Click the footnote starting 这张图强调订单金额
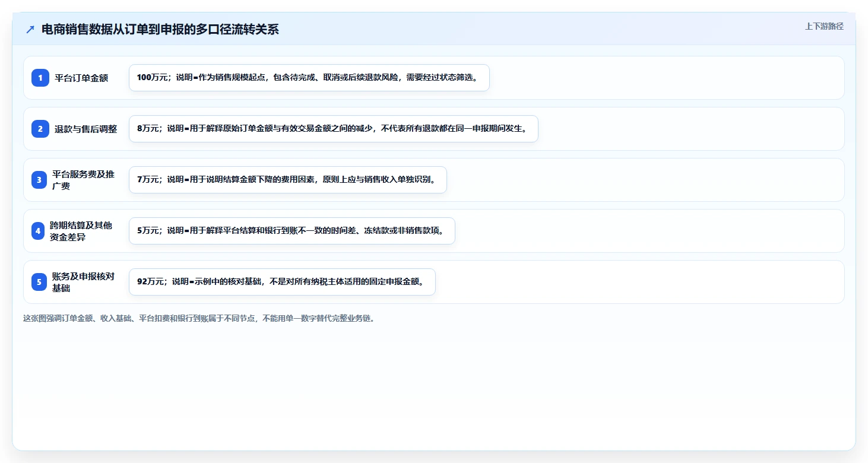 (199, 318)
